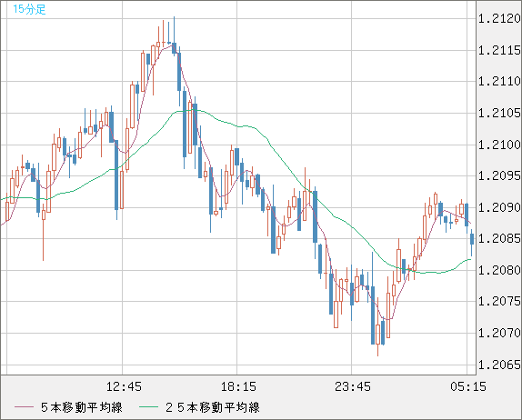Viewport: 522px width, 420px height.
Task: Click the 05:15 time axis label
Action: 468,386
